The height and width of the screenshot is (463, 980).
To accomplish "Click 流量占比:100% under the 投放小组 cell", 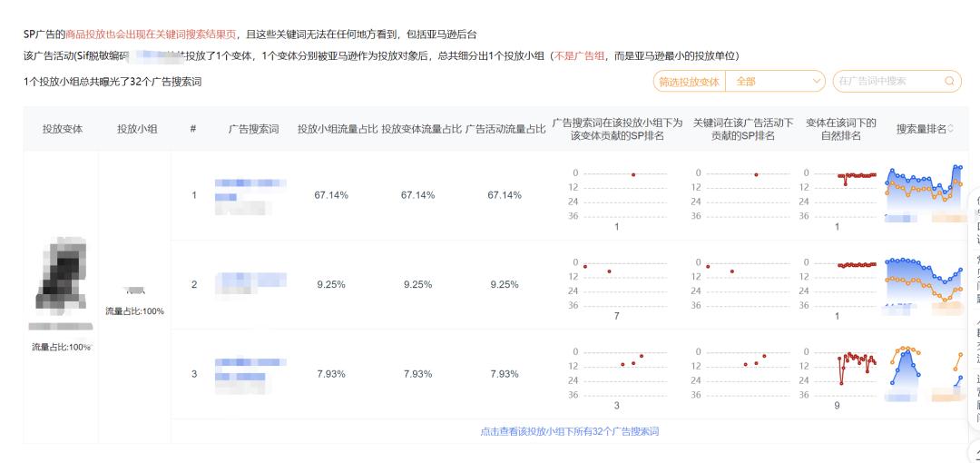I will (x=134, y=311).
